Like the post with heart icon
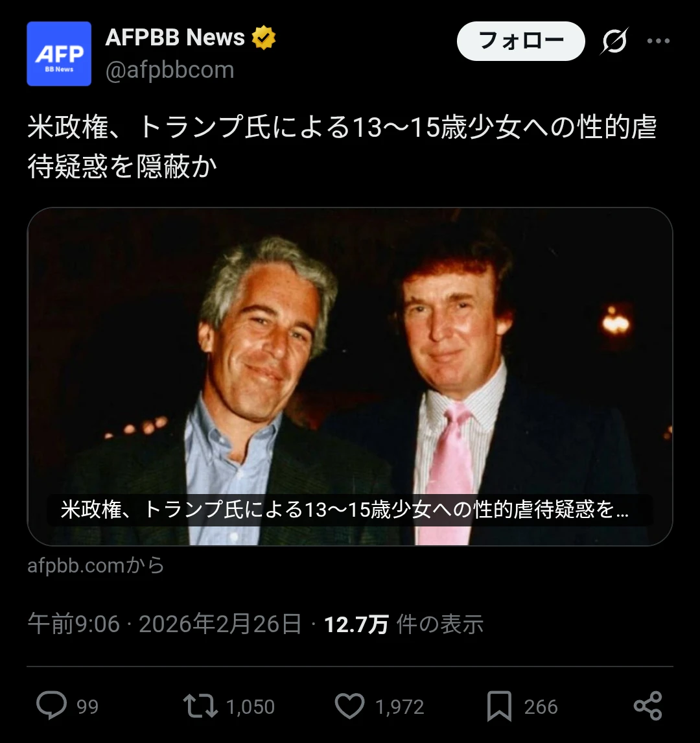The width and height of the screenshot is (700, 743). tap(349, 705)
